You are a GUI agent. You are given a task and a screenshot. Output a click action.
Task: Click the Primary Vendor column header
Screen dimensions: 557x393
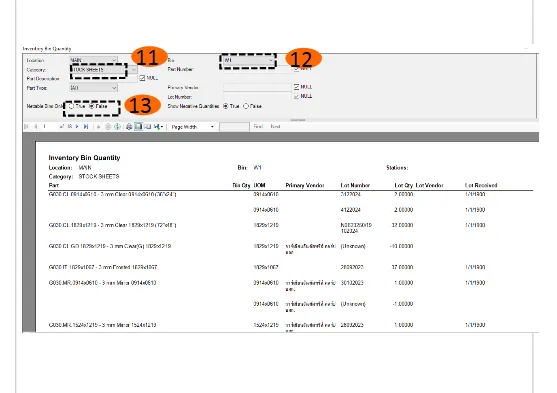[x=305, y=185]
